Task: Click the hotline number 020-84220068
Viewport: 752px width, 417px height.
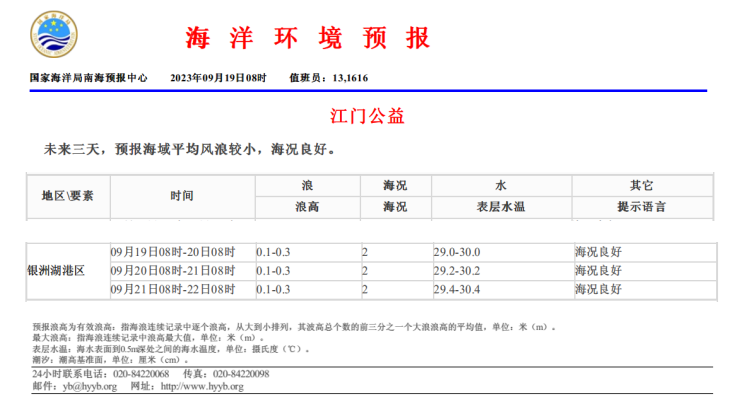Action: click(x=141, y=373)
